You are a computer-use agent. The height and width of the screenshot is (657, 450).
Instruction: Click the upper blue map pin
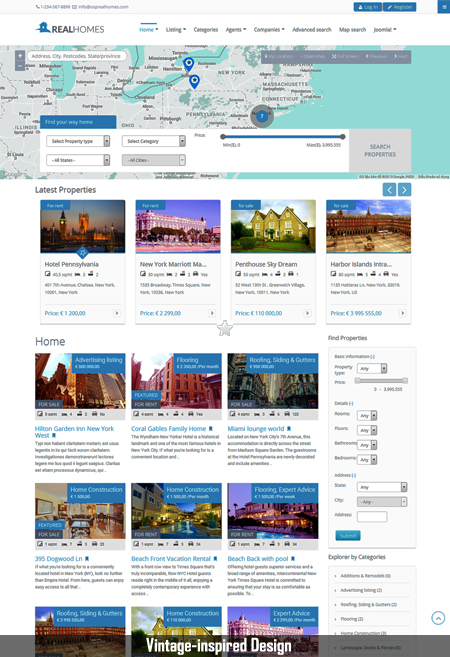click(x=189, y=64)
